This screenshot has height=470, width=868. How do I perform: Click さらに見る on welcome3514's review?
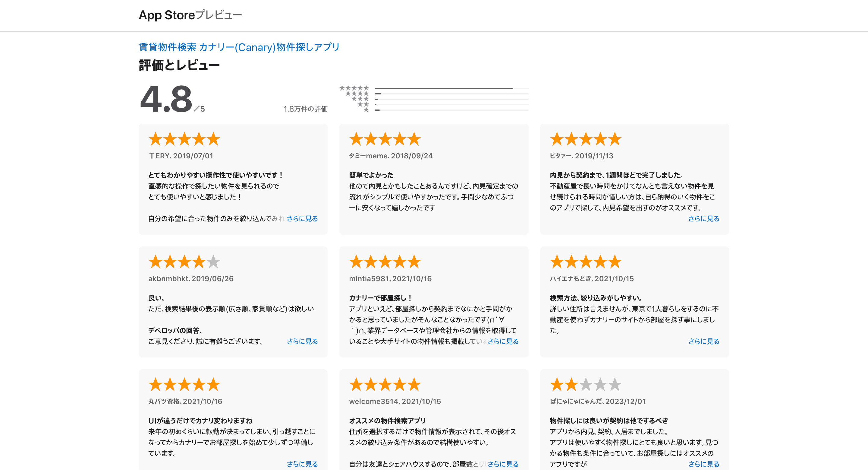pyautogui.click(x=503, y=464)
